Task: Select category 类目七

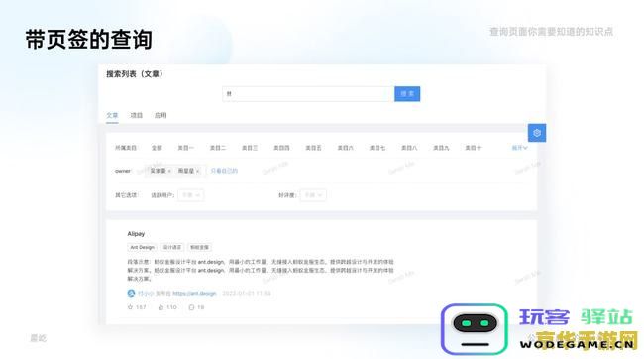Action: click(377, 148)
